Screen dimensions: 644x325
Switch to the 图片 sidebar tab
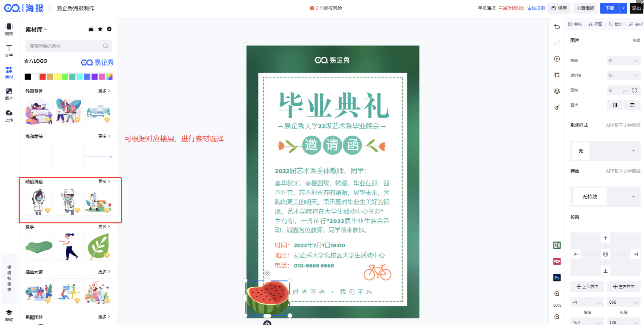pos(9,94)
